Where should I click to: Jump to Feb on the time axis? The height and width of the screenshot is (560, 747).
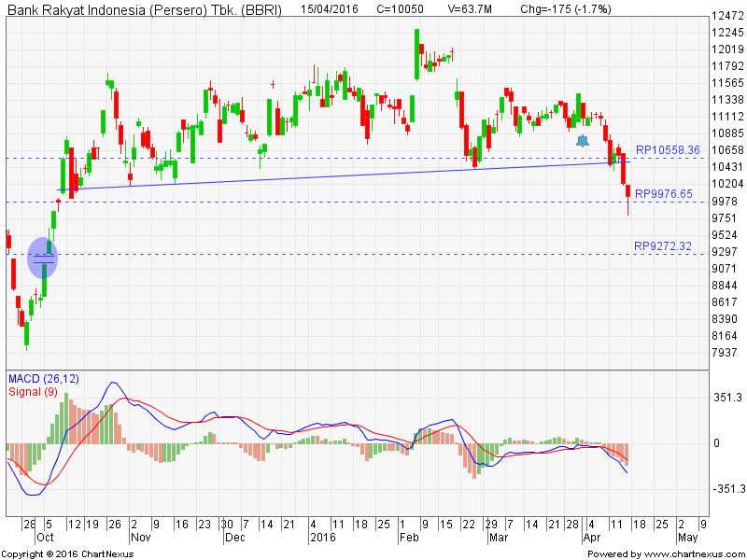click(409, 538)
